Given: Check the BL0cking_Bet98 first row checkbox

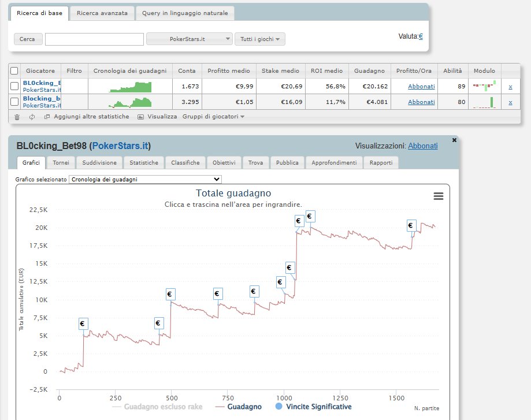Looking at the screenshot, I should (x=14, y=86).
